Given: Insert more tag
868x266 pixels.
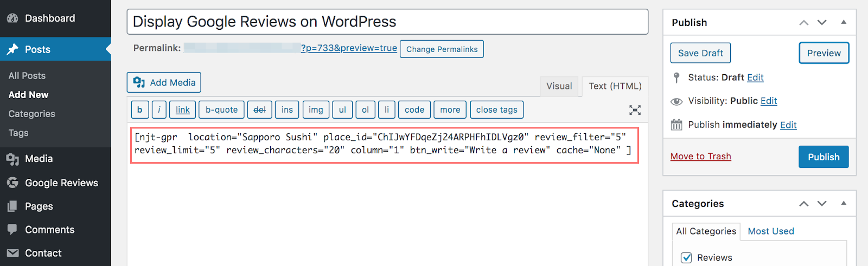Looking at the screenshot, I should tap(450, 110).
